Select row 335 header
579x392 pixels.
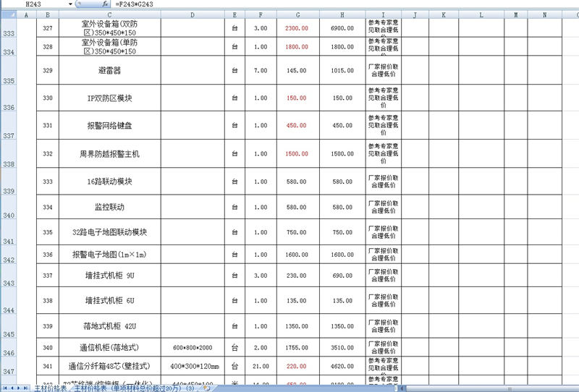[9, 70]
